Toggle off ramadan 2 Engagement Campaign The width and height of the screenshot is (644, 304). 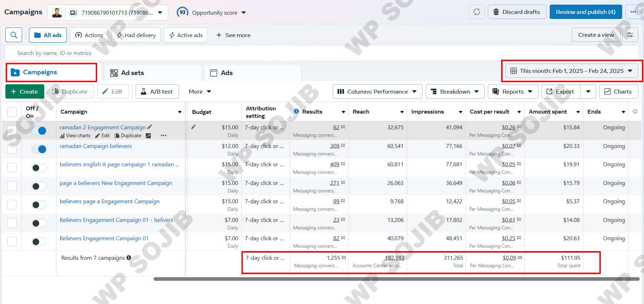pos(39,131)
